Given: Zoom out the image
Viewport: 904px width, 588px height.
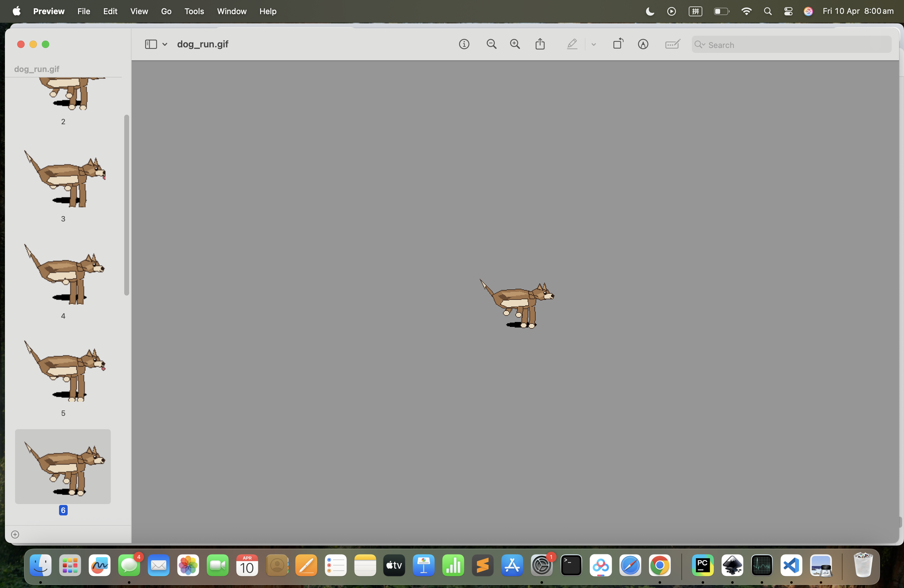Looking at the screenshot, I should [491, 45].
